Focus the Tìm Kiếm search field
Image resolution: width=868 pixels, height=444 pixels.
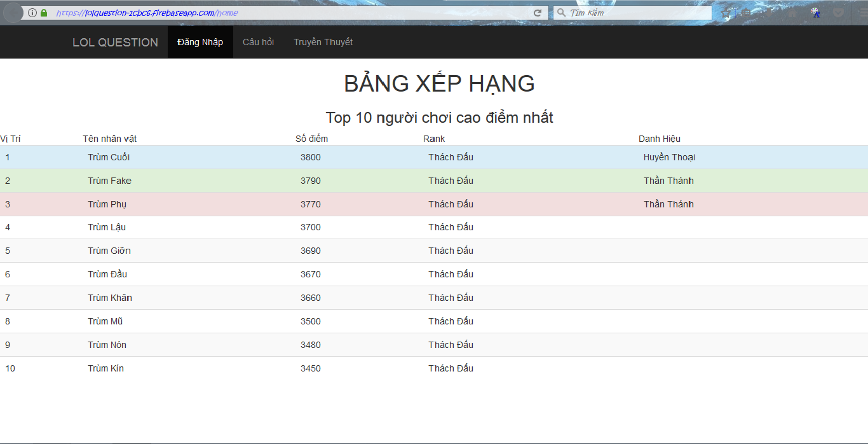click(635, 13)
